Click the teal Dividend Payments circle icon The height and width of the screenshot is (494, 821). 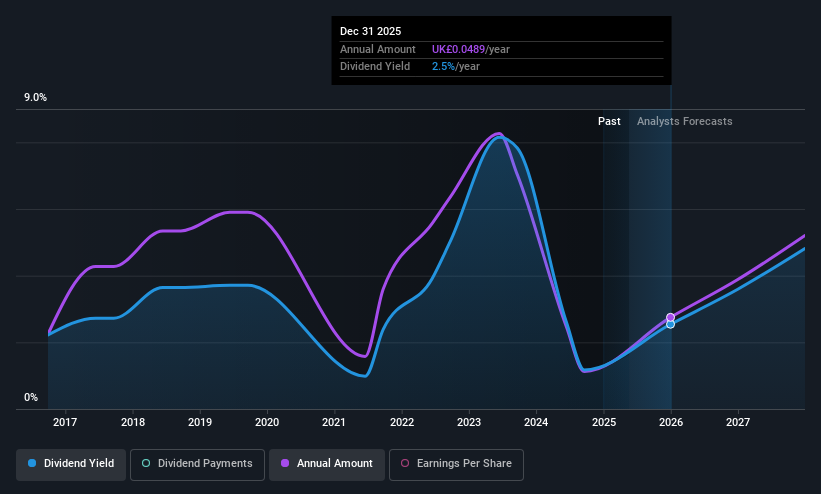(146, 464)
